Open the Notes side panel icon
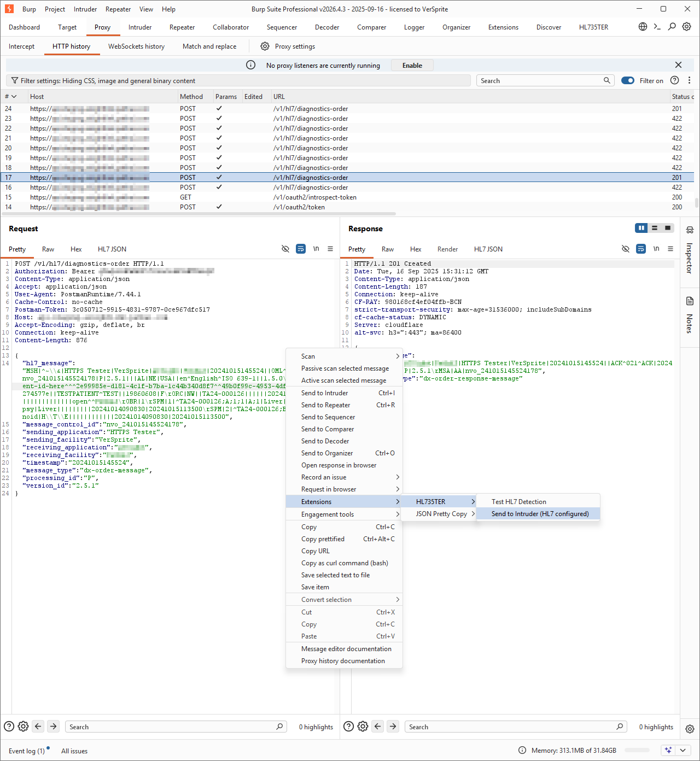 tap(690, 301)
